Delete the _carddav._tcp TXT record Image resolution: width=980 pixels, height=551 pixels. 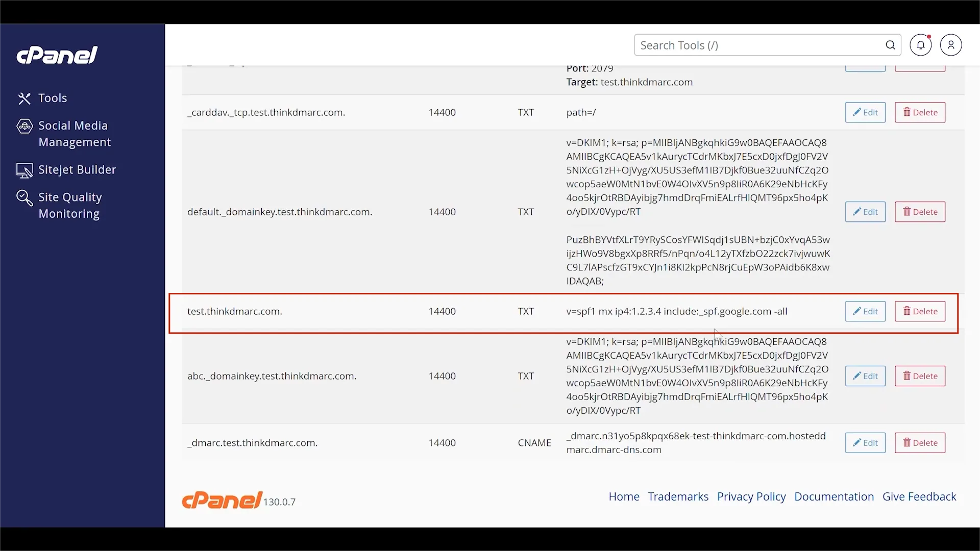point(920,112)
